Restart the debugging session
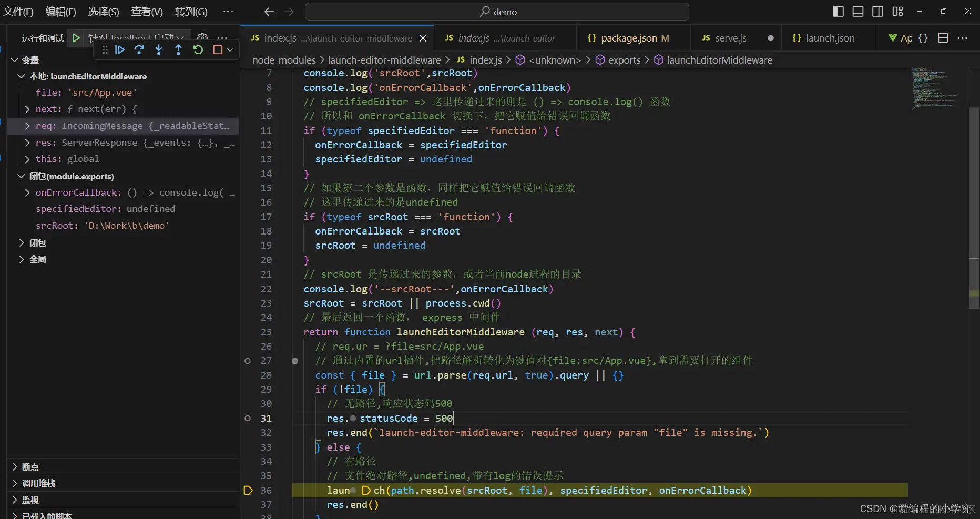This screenshot has width=980, height=519. click(198, 50)
